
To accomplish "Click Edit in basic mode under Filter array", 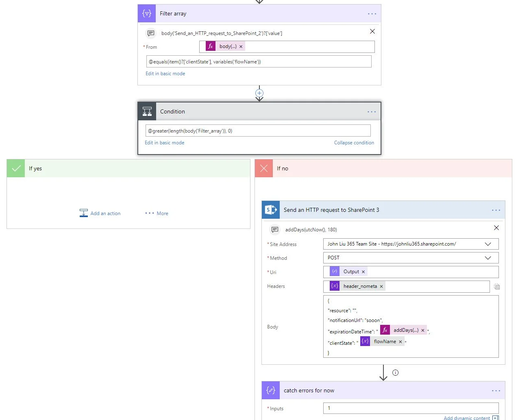I will [165, 74].
